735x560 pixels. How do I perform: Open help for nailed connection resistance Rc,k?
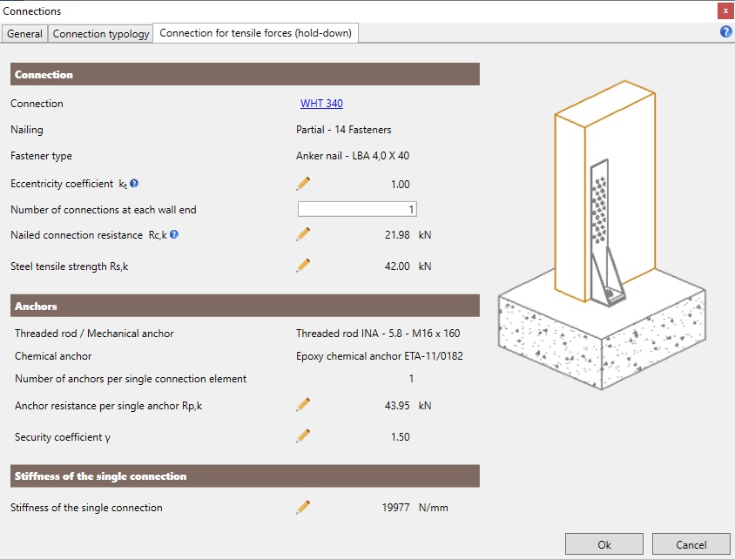point(174,234)
